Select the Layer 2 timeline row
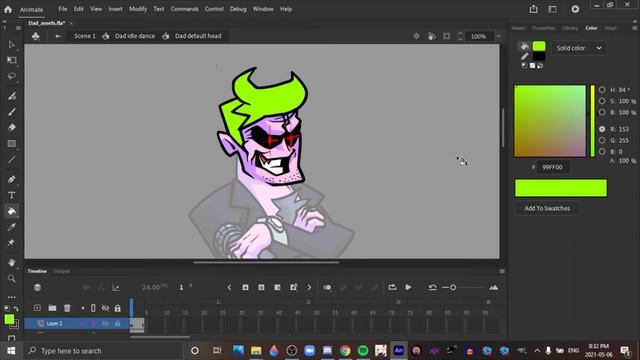The width and height of the screenshot is (640, 360). pos(77,323)
